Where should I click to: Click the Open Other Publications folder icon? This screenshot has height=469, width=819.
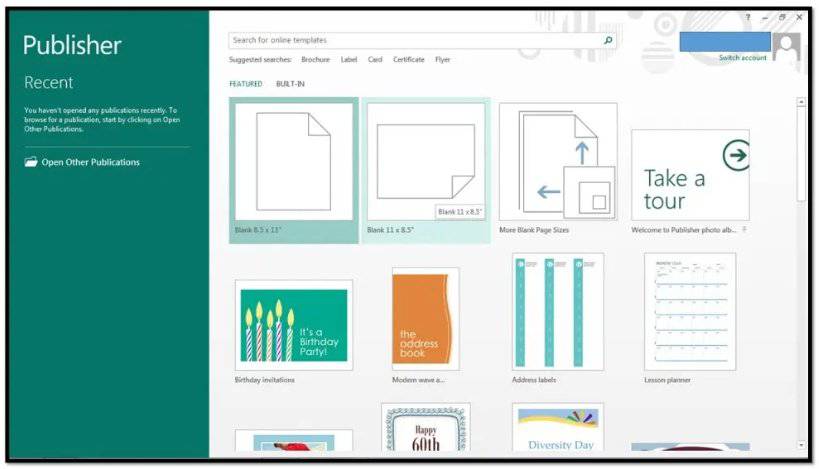click(31, 162)
